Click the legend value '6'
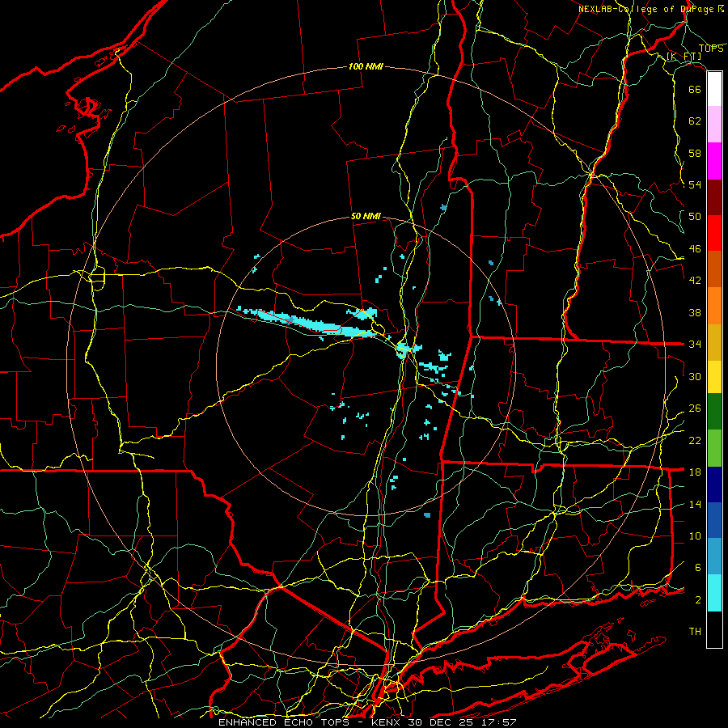Viewport: 728px width, 728px height. [x=697, y=568]
